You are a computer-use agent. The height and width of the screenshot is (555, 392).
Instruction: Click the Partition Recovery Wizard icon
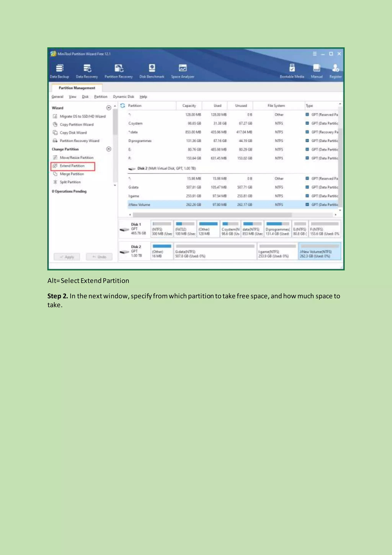click(x=55, y=141)
